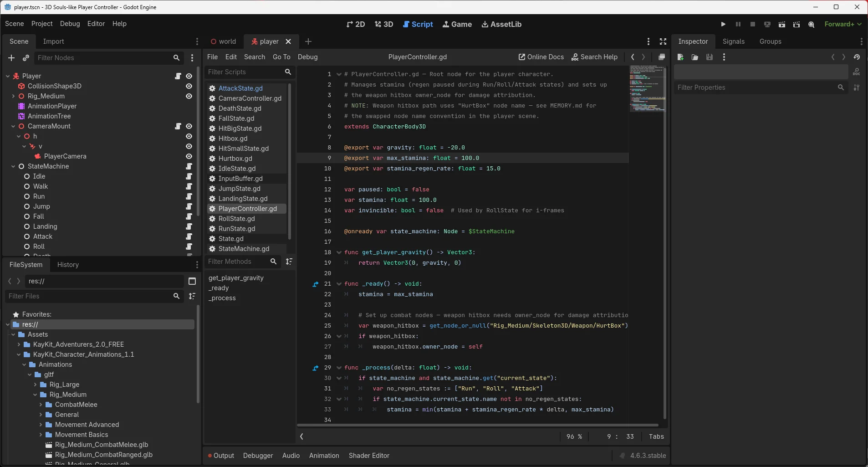Save the edited resource in Inspector
Screen dimensions: 868x467
coord(710,57)
